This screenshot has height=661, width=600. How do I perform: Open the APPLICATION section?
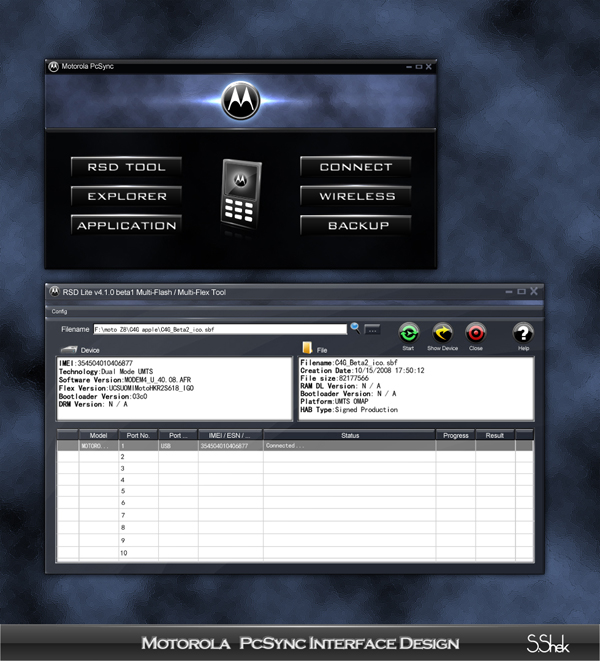tap(126, 225)
